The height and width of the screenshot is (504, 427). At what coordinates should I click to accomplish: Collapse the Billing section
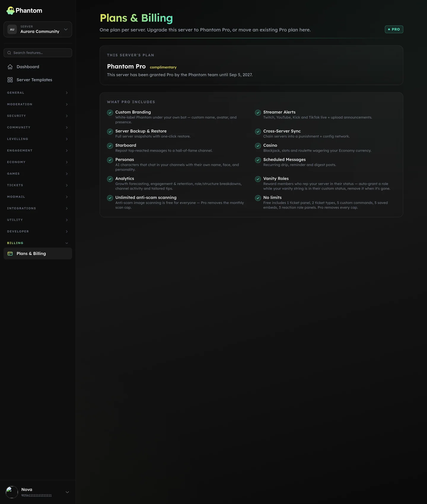coord(38,243)
